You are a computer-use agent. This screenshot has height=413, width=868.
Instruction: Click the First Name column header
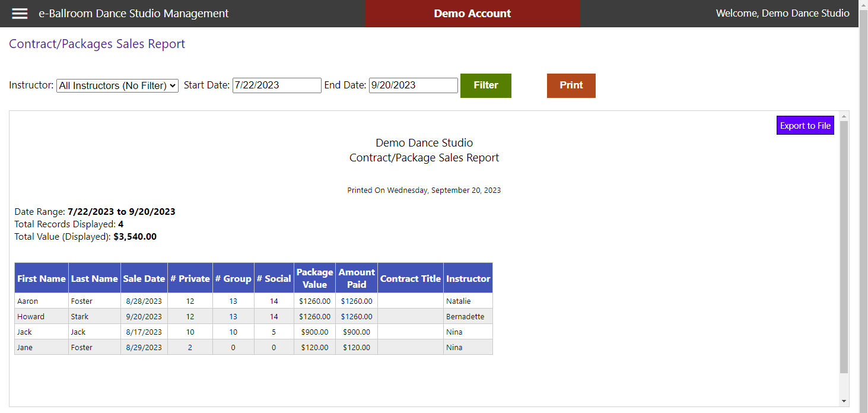[42, 278]
